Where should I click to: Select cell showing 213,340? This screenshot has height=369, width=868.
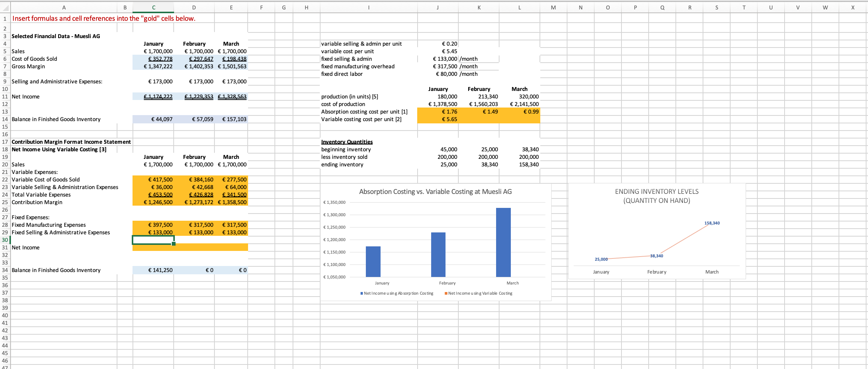(479, 97)
